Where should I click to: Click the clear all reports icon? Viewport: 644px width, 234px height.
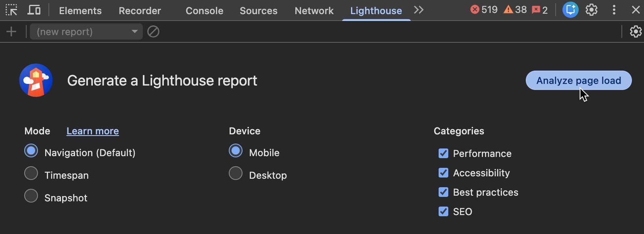click(153, 31)
